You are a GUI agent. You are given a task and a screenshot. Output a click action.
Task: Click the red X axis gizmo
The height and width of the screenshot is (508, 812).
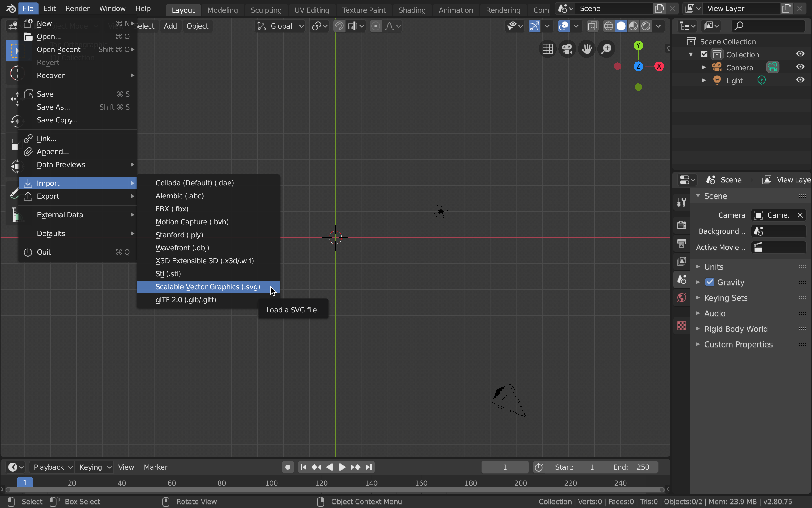pyautogui.click(x=659, y=66)
